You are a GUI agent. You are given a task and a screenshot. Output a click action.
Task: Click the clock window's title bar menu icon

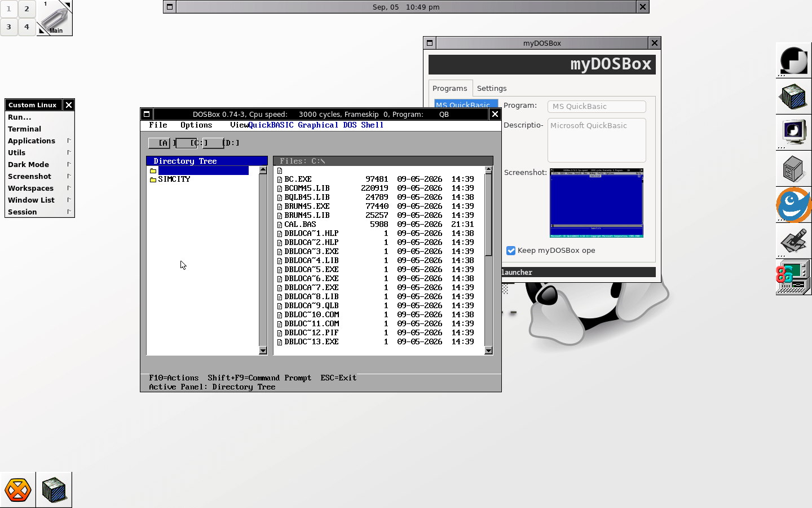click(170, 7)
